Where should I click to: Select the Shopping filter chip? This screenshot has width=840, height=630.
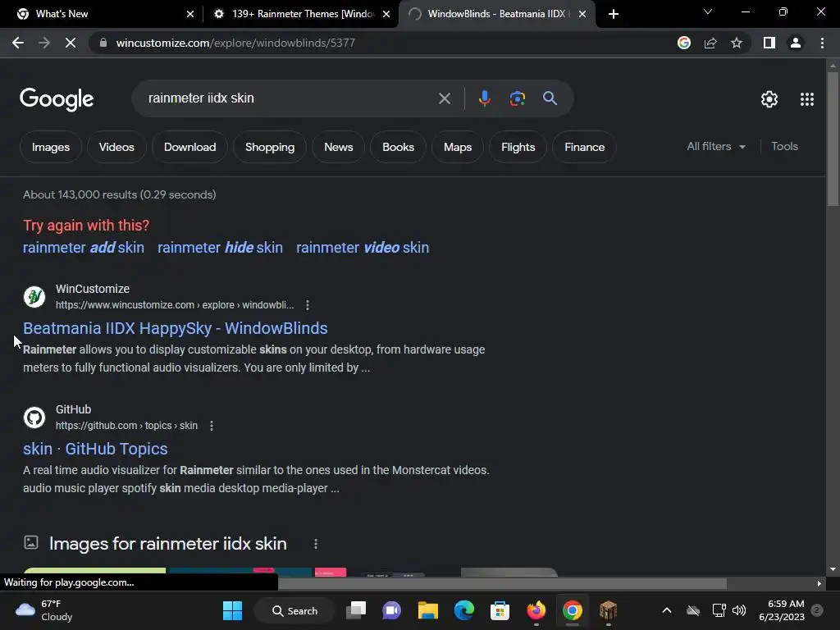click(x=270, y=147)
